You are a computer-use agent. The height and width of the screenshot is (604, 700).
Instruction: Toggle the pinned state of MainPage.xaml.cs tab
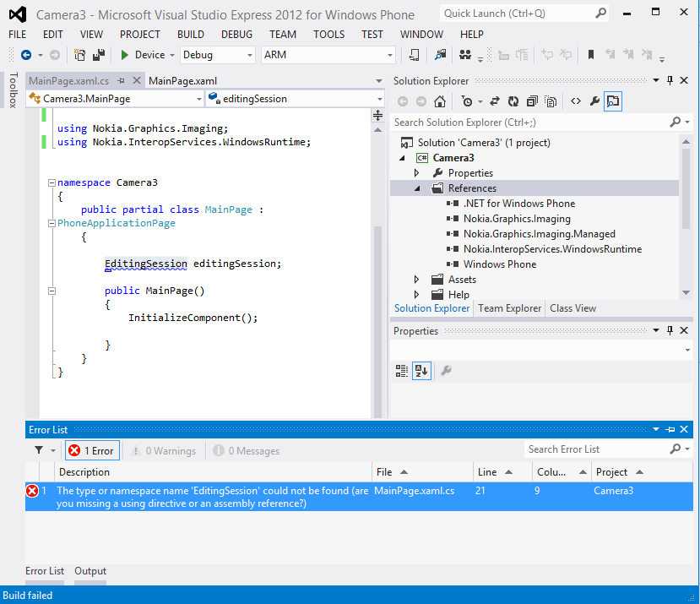tap(121, 81)
